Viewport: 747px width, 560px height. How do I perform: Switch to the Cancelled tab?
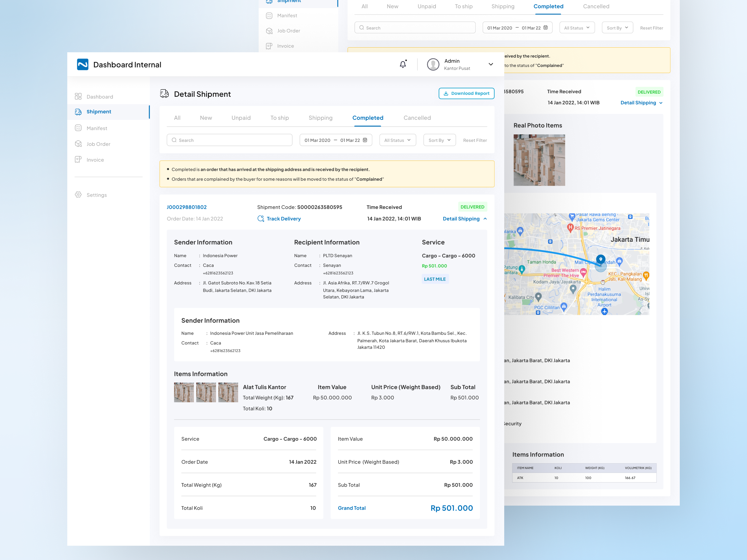click(417, 118)
